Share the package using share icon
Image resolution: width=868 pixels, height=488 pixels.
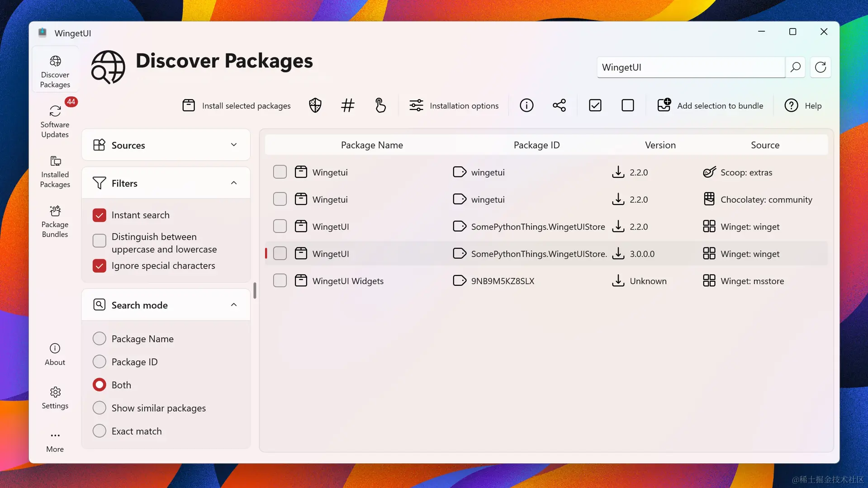coord(559,105)
